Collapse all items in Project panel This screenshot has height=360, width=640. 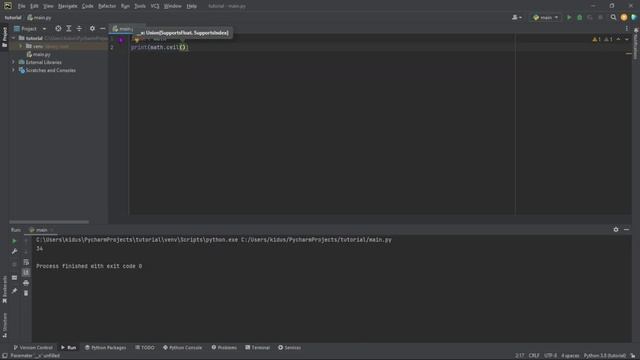(x=79, y=29)
